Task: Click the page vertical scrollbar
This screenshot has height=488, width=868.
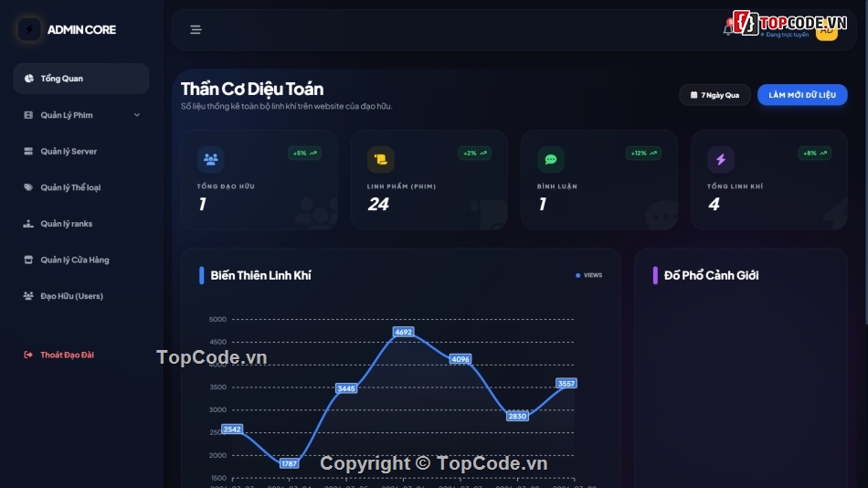Action: (865, 164)
